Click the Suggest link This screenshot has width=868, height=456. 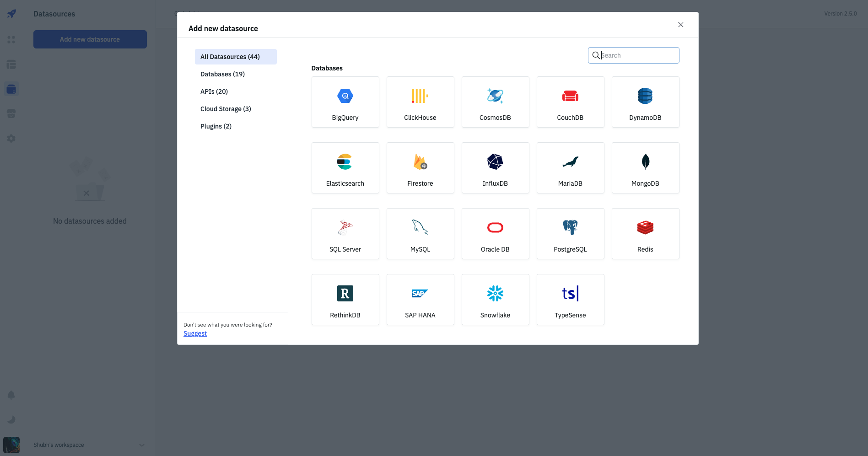click(x=195, y=333)
